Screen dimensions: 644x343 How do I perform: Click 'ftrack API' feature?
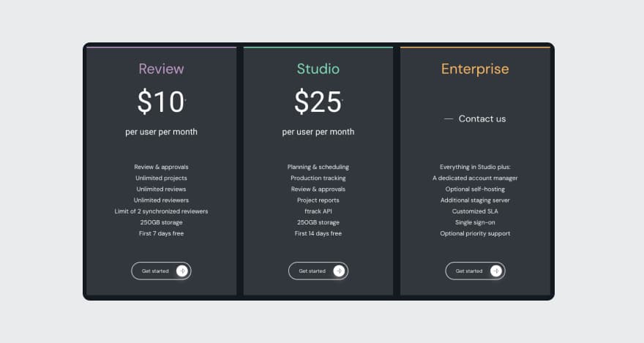click(318, 211)
